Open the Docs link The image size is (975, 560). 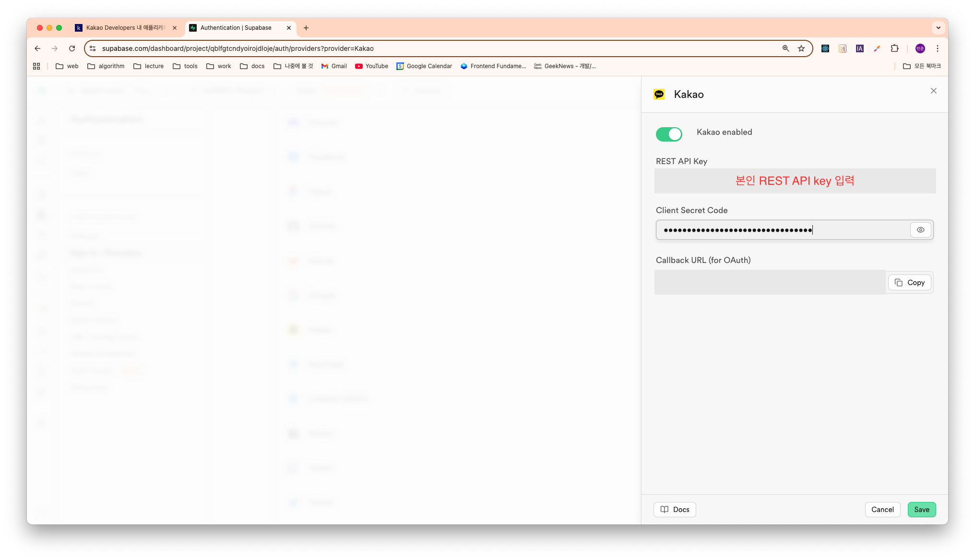[675, 510]
